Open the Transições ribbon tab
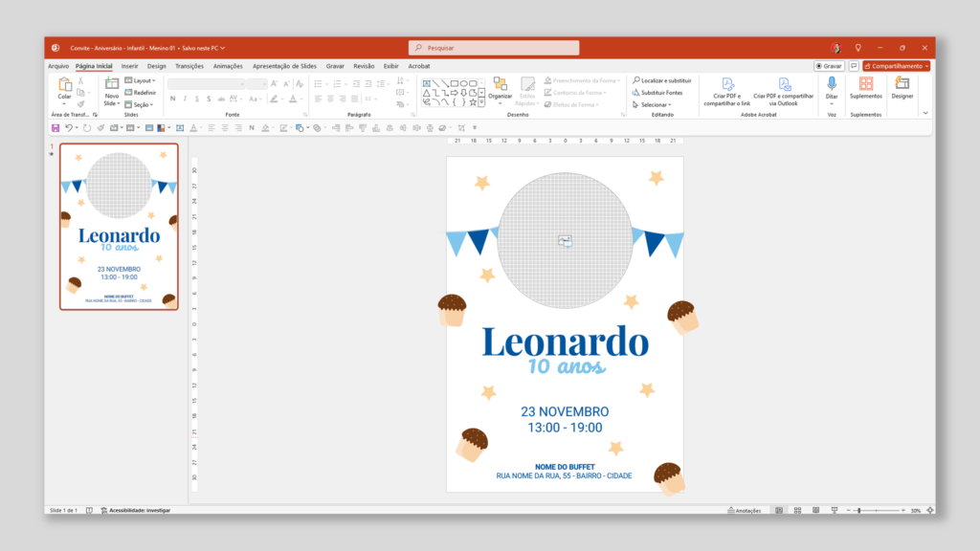980x551 pixels. coord(190,65)
